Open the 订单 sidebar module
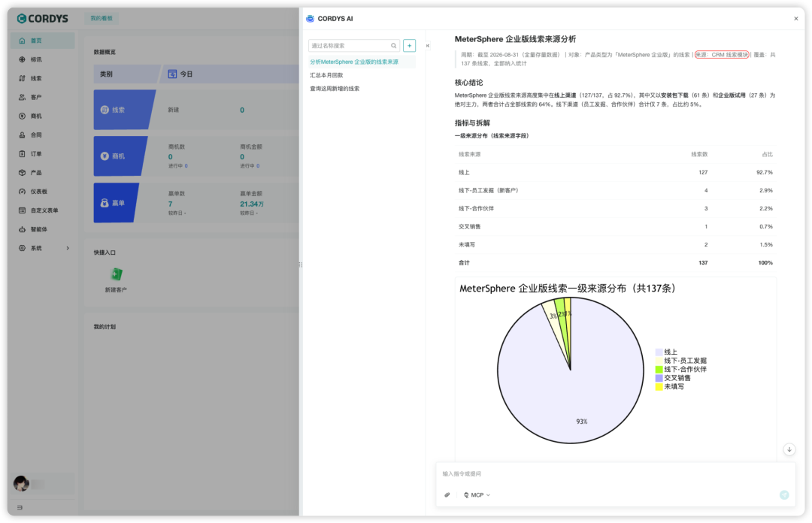Screen dimensions: 812x523 point(42,154)
